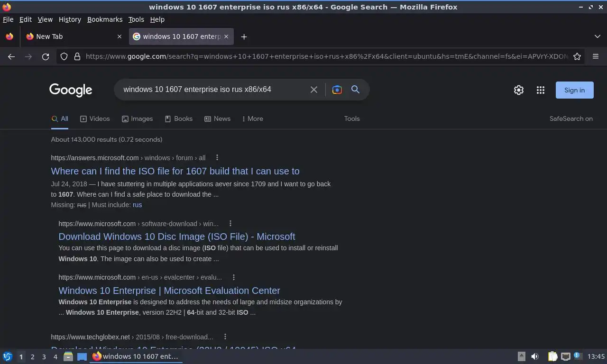
Task: Close the Google search results tab
Action: tap(226, 36)
